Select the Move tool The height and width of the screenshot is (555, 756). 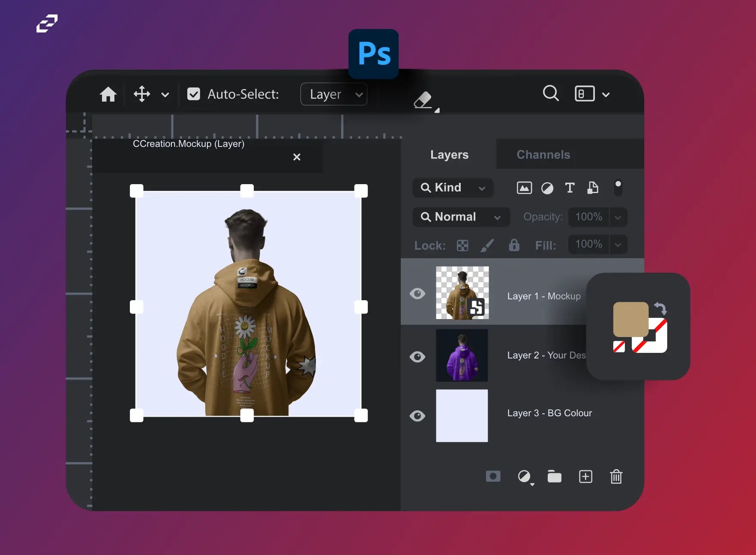click(x=142, y=94)
